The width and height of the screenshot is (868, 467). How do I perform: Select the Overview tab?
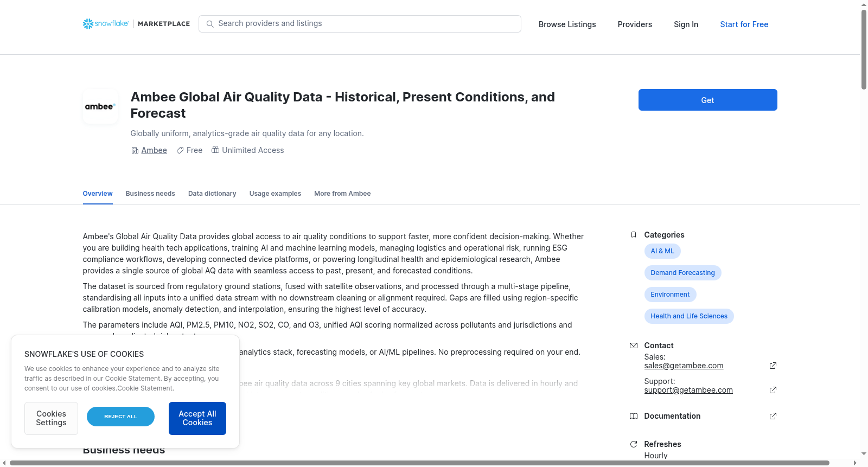[x=98, y=194]
